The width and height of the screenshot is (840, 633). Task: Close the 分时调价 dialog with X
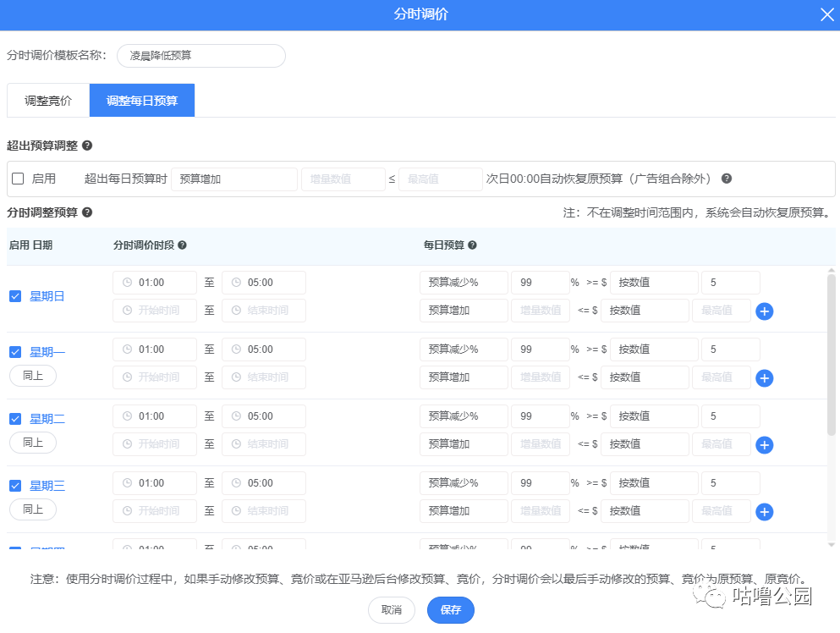826,14
